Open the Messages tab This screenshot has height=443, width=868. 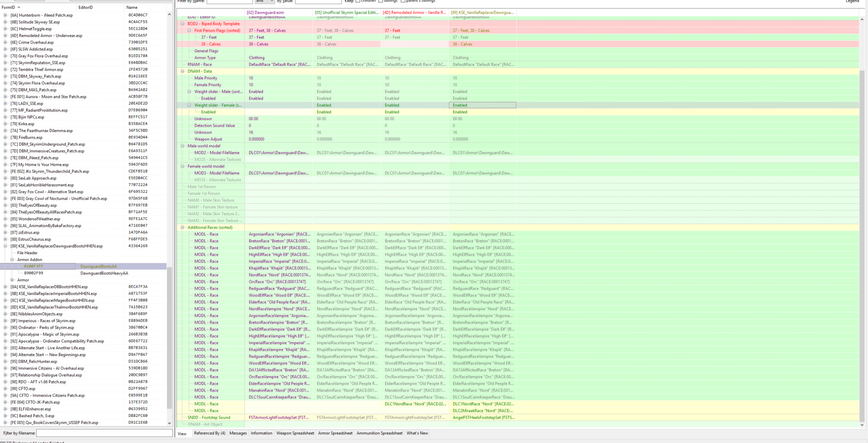click(x=238, y=433)
